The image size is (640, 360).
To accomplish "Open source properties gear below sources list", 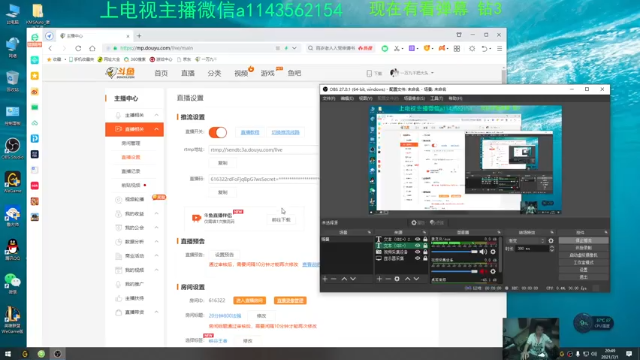I will click(397, 279).
